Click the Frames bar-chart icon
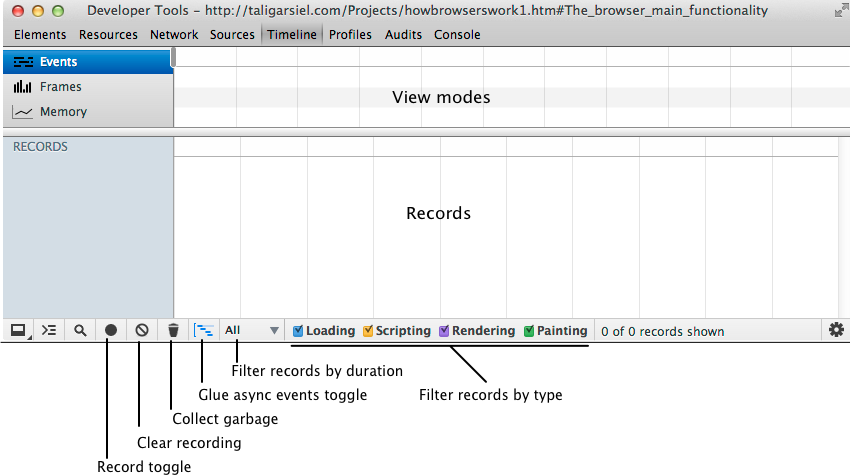Screen dimensions: 850x475 click(x=22, y=87)
